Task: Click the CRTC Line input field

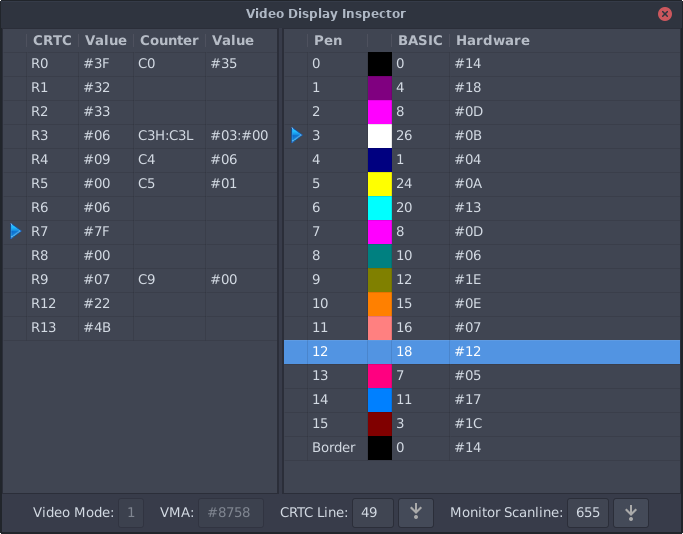Action: [373, 512]
